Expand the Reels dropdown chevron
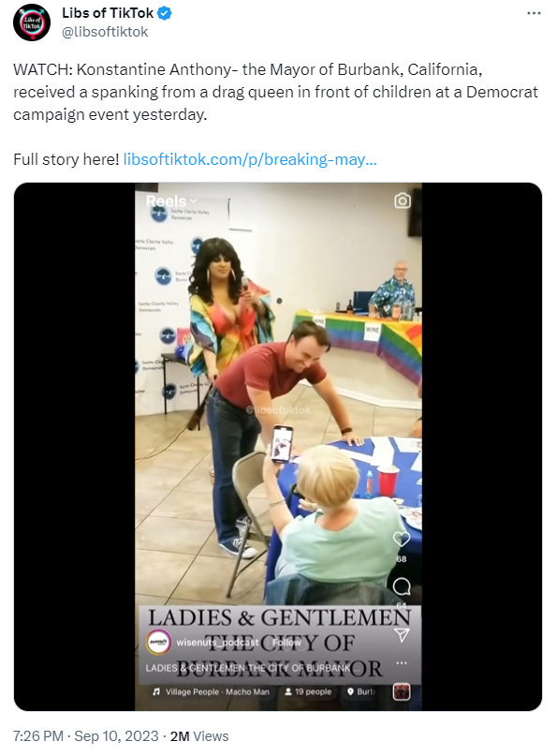The height and width of the screenshot is (756, 557). (x=194, y=201)
